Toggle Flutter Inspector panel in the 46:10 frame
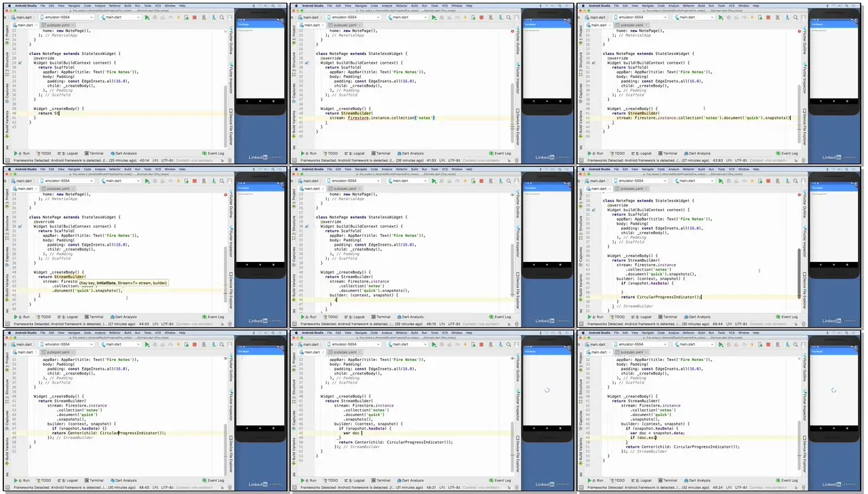 click(x=517, y=243)
